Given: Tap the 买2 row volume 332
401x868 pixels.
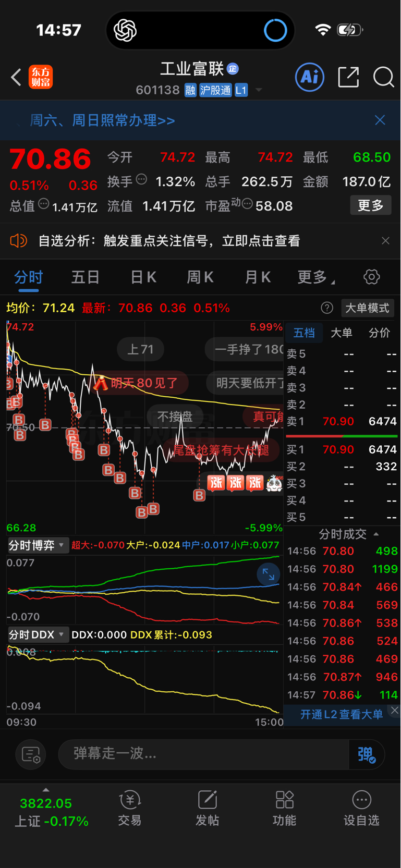Looking at the screenshot, I should click(x=386, y=467).
